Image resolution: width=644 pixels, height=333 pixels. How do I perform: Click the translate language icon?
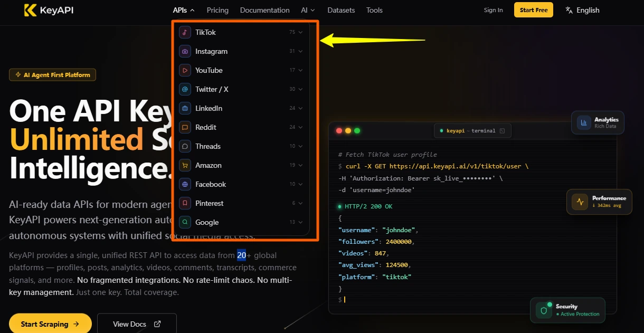569,10
